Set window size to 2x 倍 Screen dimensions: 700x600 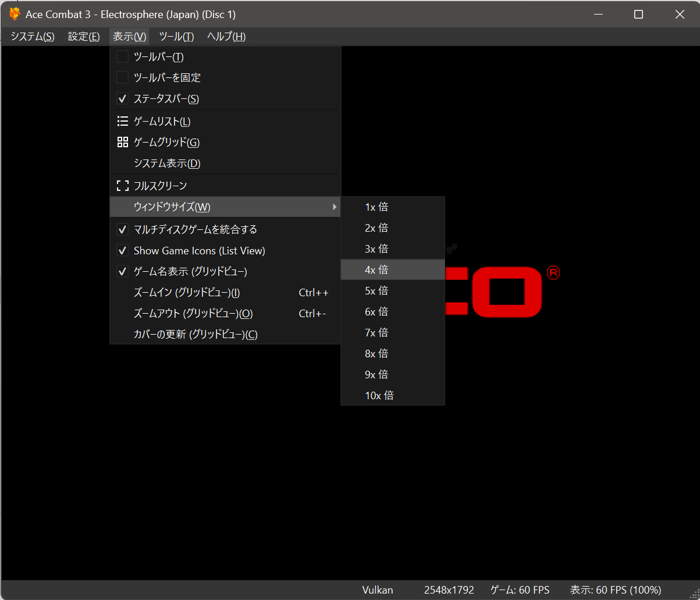[x=393, y=228]
